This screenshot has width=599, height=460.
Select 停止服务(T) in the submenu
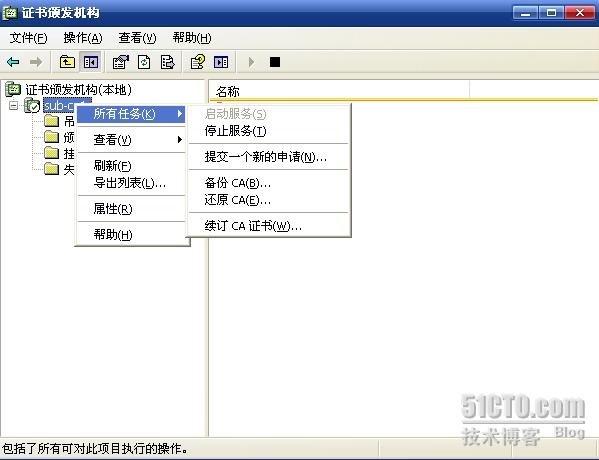[269, 131]
